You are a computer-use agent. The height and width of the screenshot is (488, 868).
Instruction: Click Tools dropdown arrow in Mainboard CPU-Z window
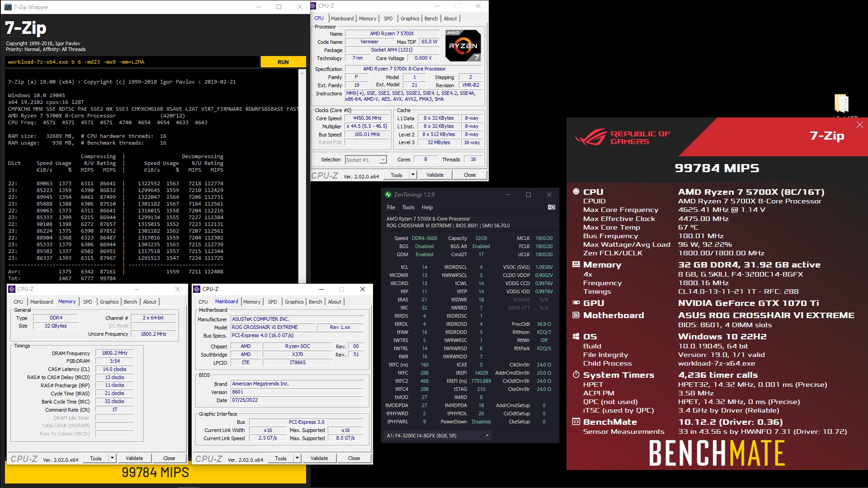pos(297,458)
